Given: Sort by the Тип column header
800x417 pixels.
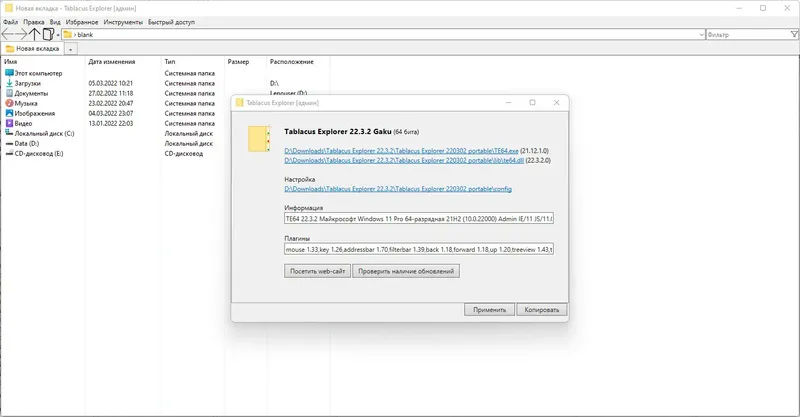Looking at the screenshot, I should pyautogui.click(x=170, y=62).
